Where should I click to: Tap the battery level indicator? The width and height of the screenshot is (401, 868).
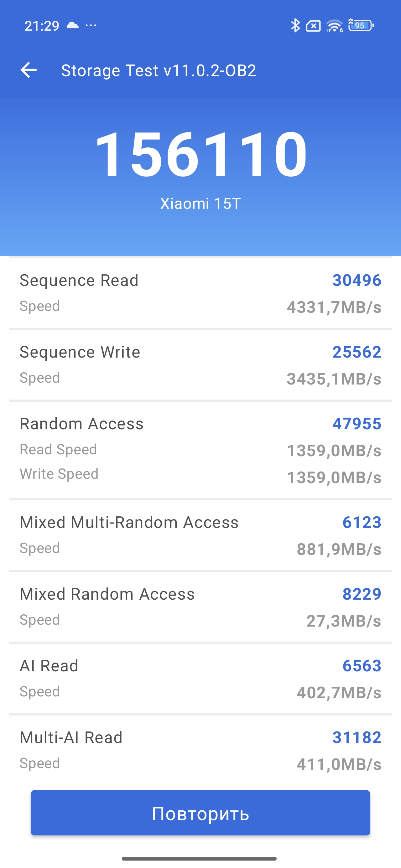point(361,26)
